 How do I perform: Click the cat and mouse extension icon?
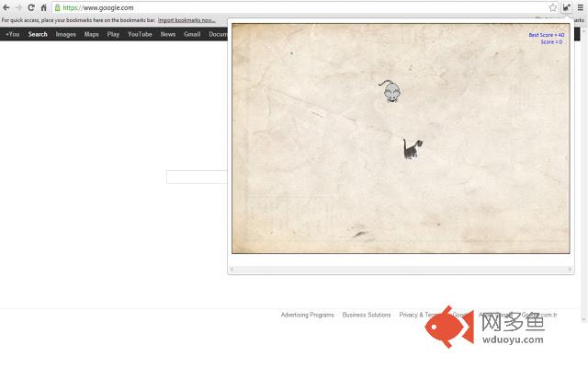coord(566,7)
